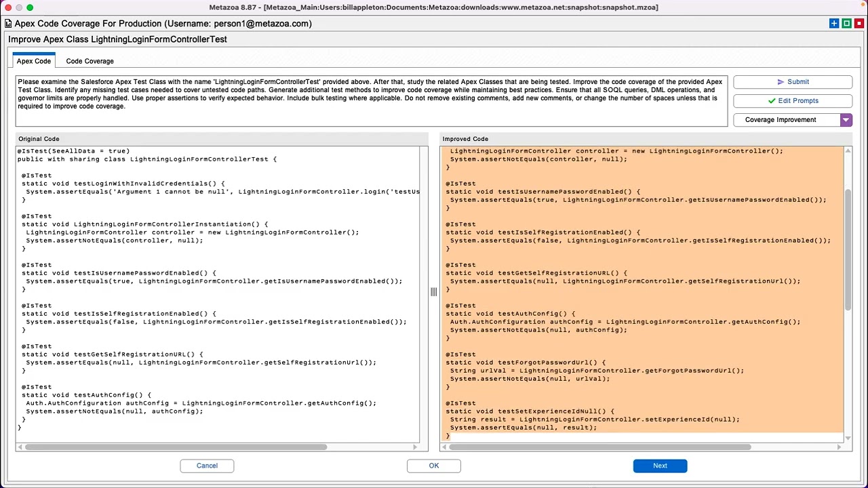
Task: Open Edit Prompts
Action: (x=792, y=101)
